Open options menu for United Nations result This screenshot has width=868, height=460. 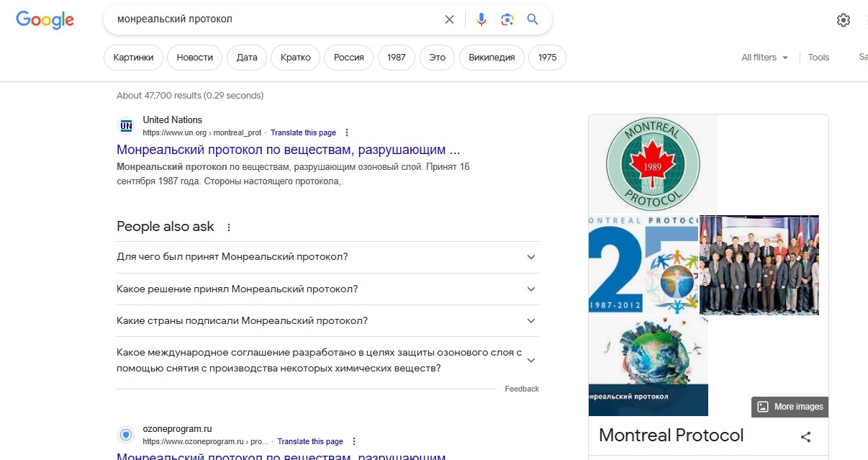pyautogui.click(x=347, y=132)
